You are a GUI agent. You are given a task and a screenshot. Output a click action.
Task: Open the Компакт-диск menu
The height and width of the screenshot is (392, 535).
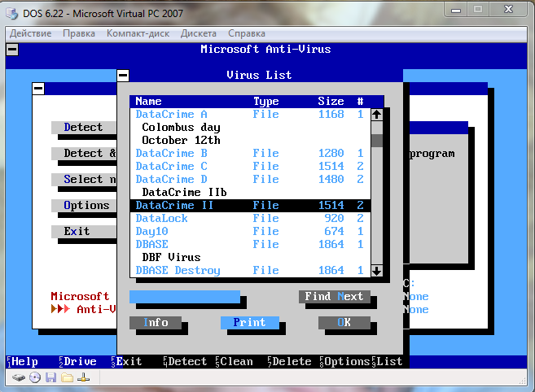tap(138, 33)
